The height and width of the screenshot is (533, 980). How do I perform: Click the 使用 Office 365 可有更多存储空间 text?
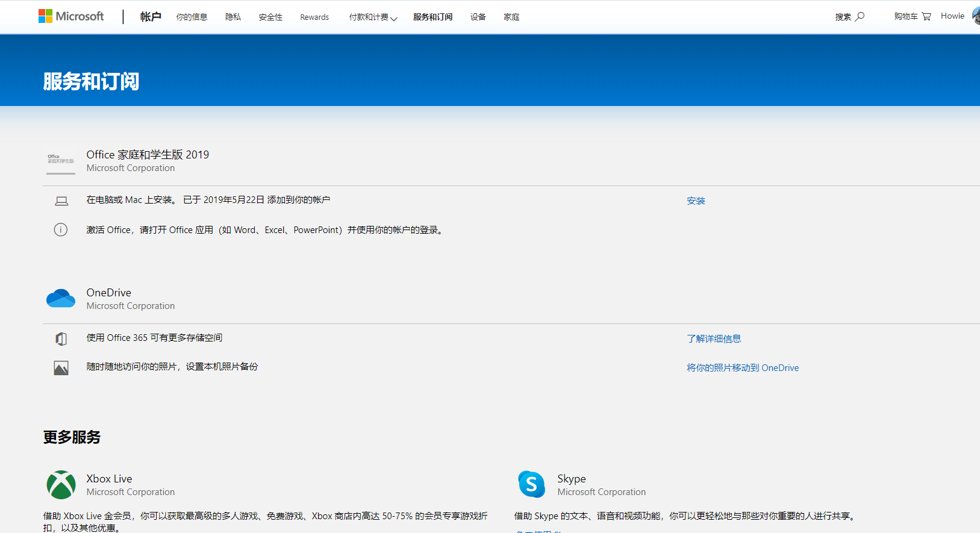(154, 338)
